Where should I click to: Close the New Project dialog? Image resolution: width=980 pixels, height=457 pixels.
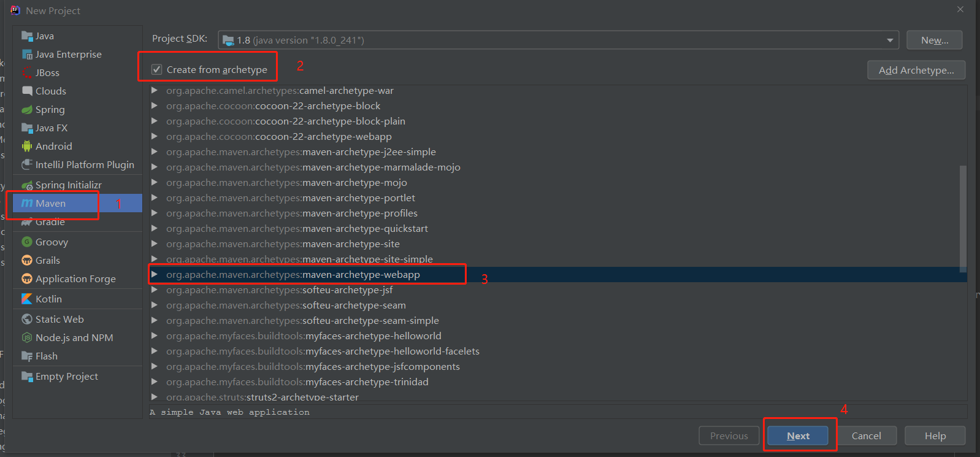[x=960, y=9]
